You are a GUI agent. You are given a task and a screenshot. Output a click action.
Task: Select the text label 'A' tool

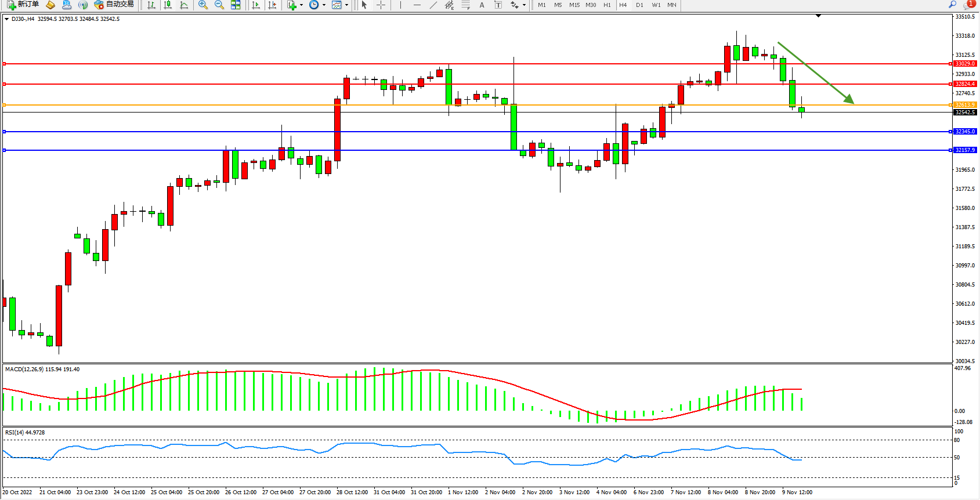click(482, 5)
